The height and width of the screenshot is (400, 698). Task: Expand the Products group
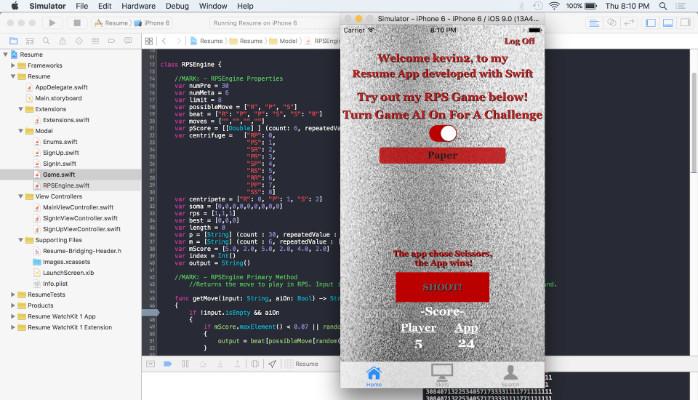pyautogui.click(x=13, y=306)
